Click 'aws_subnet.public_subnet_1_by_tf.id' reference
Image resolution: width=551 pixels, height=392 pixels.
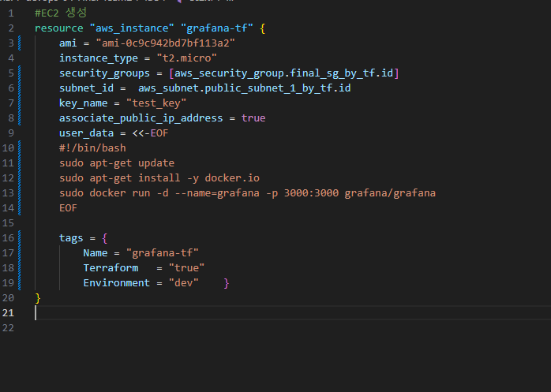244,88
